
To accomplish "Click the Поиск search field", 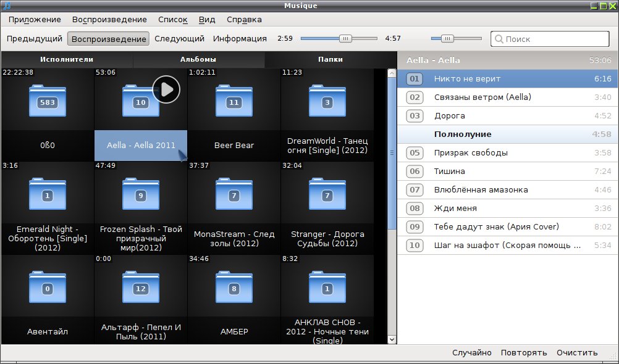I will pos(550,39).
